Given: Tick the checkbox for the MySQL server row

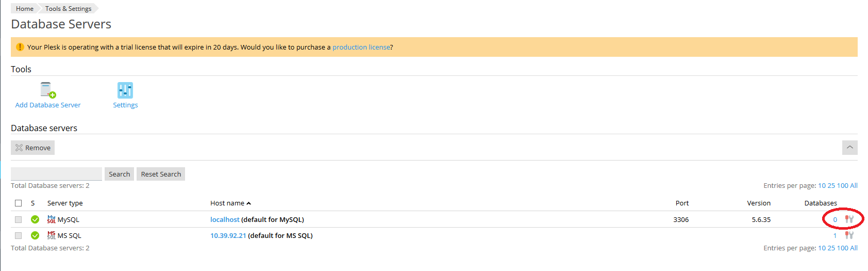Looking at the screenshot, I should pos(19,219).
